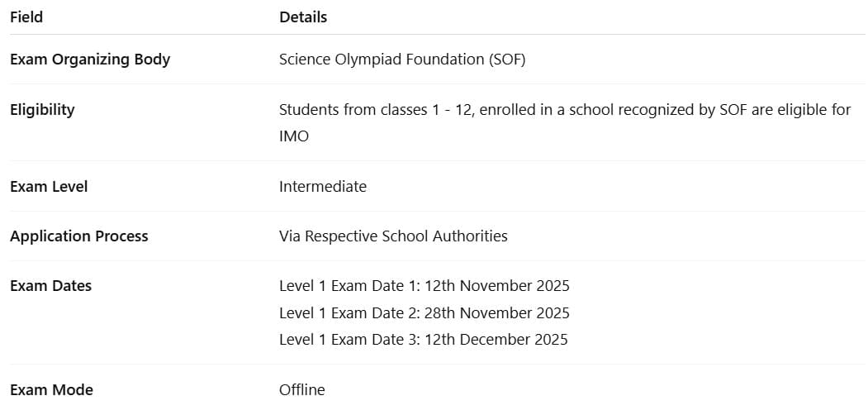The width and height of the screenshot is (868, 410).
Task: Click the Offline value
Action: tap(302, 390)
